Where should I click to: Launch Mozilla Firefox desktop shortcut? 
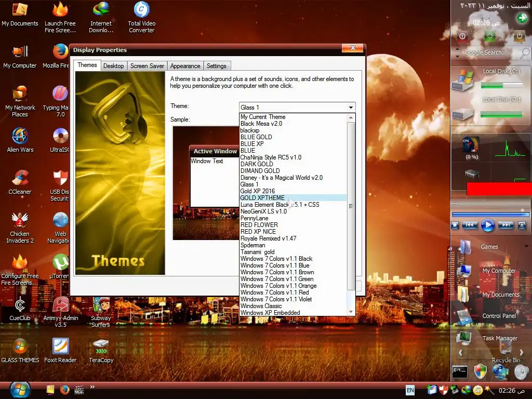tap(56, 57)
